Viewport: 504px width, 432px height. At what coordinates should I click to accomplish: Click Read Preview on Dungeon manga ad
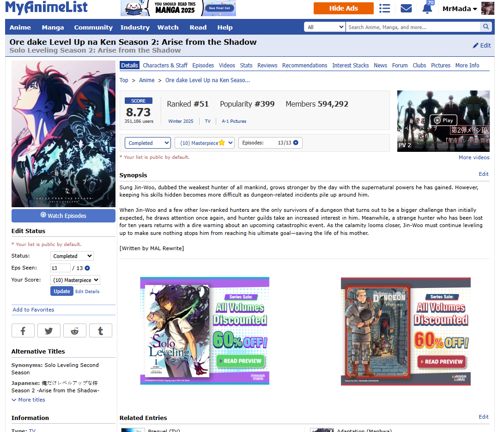pyautogui.click(x=442, y=362)
